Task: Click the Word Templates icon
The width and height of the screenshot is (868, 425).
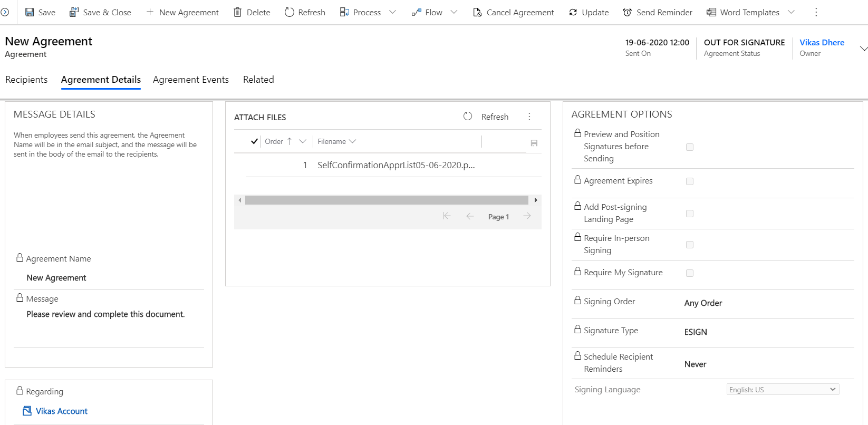Action: 711,12
